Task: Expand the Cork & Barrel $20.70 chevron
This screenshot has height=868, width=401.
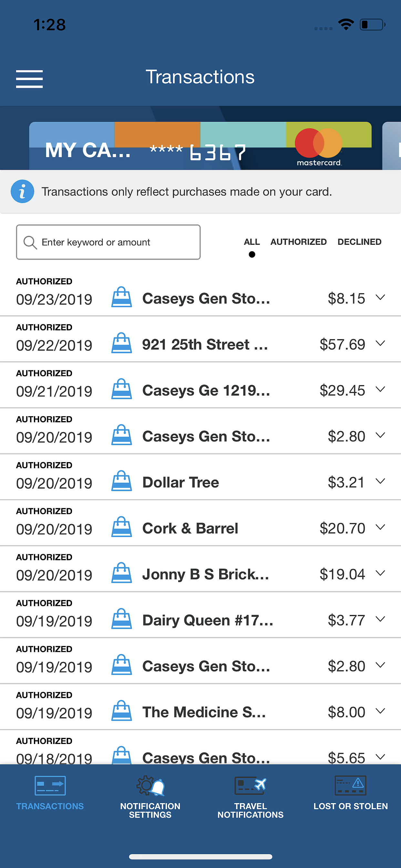Action: [380, 527]
